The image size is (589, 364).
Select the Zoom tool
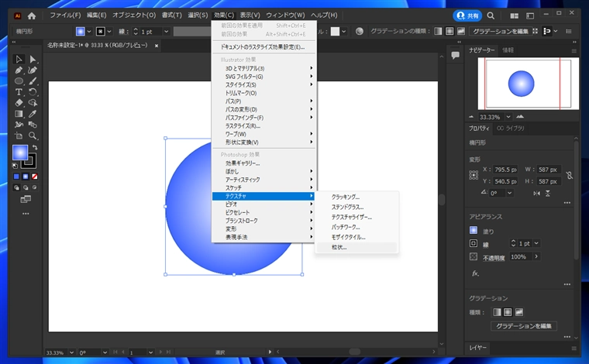(x=33, y=136)
